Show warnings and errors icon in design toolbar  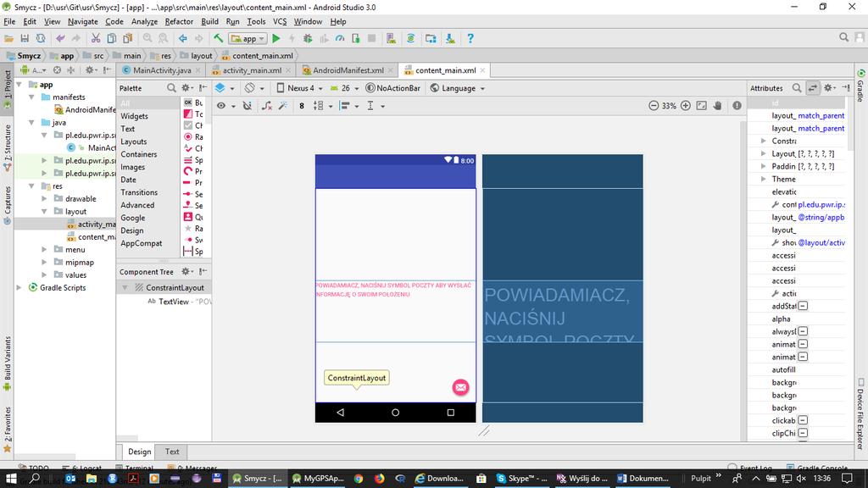point(737,106)
